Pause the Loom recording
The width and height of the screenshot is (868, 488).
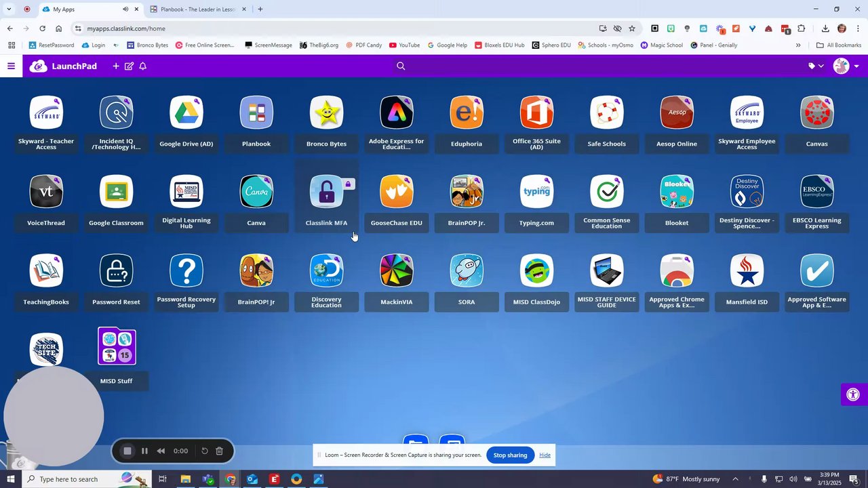click(x=144, y=451)
